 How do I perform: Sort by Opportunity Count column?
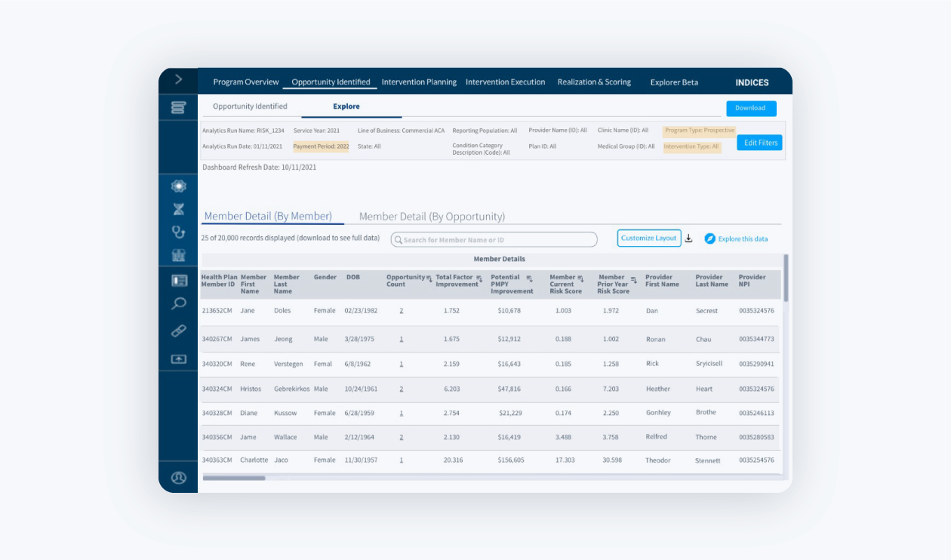click(x=429, y=278)
